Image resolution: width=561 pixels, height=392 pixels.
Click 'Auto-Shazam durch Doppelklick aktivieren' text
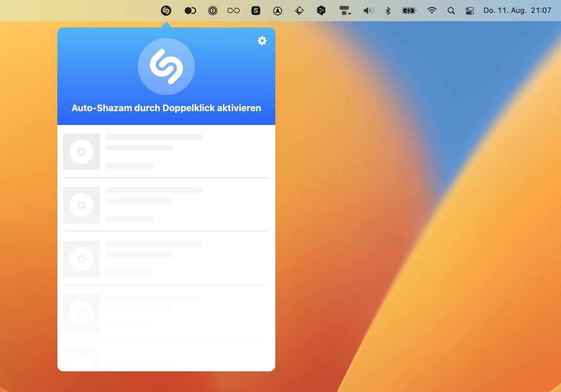point(166,108)
